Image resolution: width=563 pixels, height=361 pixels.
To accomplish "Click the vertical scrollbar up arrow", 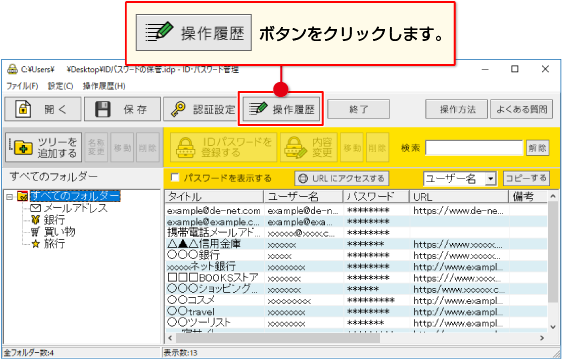I will point(553,196).
